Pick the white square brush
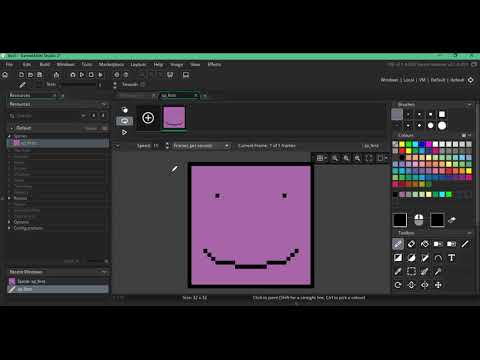 [442, 114]
